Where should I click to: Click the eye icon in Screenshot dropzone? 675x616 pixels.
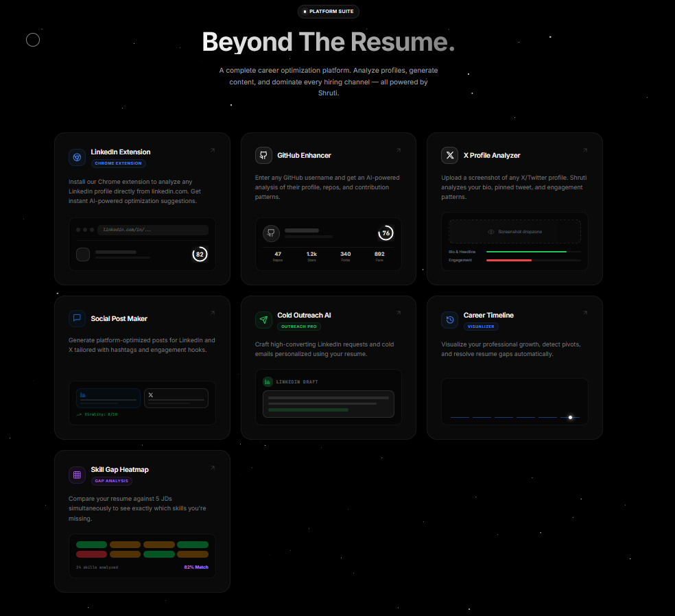[490, 232]
